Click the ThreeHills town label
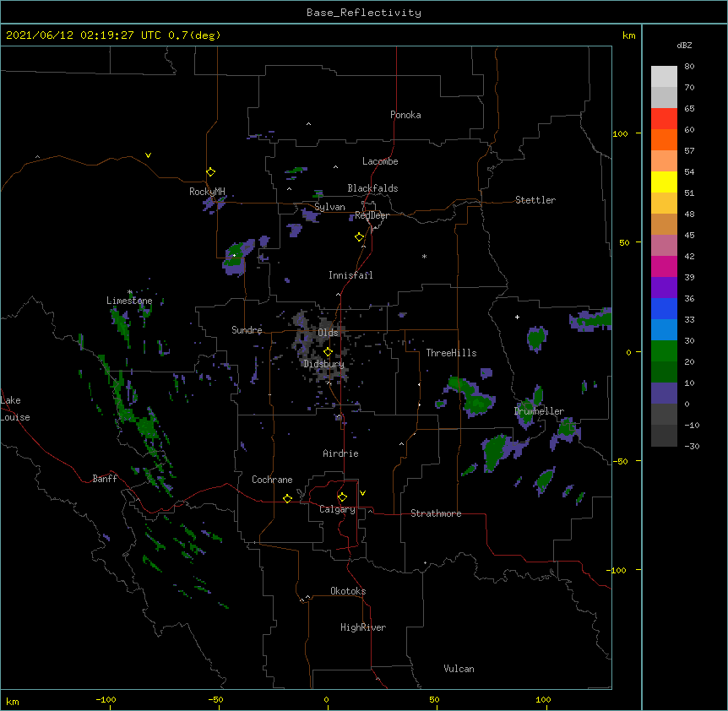This screenshot has height=711, width=728. pyautogui.click(x=451, y=353)
